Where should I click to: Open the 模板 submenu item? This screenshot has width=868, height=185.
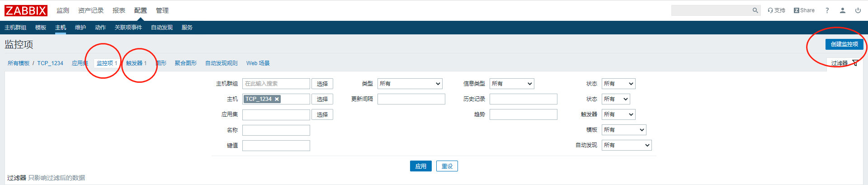click(x=41, y=28)
